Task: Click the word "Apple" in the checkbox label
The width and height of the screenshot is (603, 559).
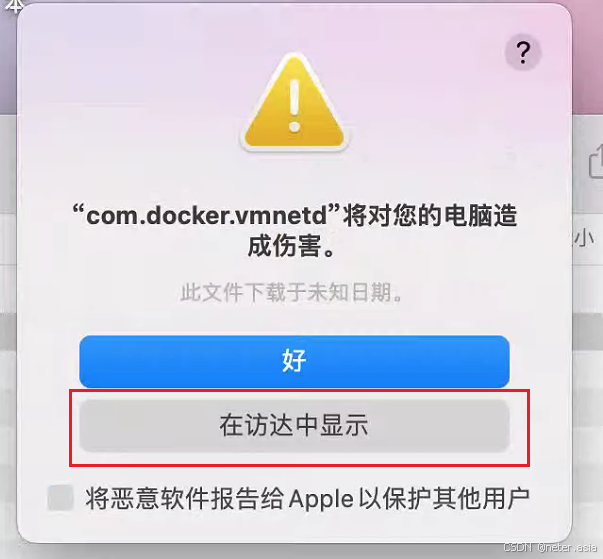Action: pyautogui.click(x=321, y=499)
